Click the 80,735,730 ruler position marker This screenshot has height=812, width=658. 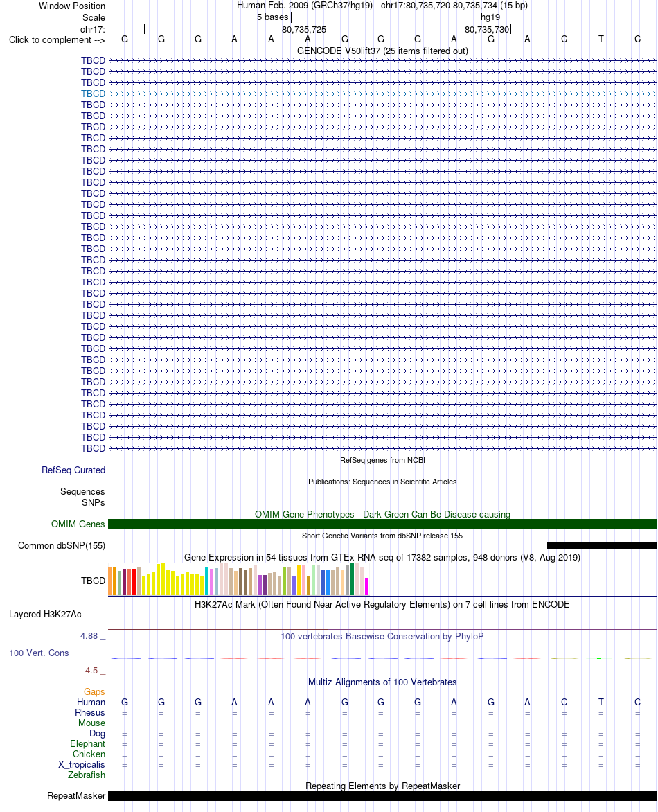tap(487, 30)
